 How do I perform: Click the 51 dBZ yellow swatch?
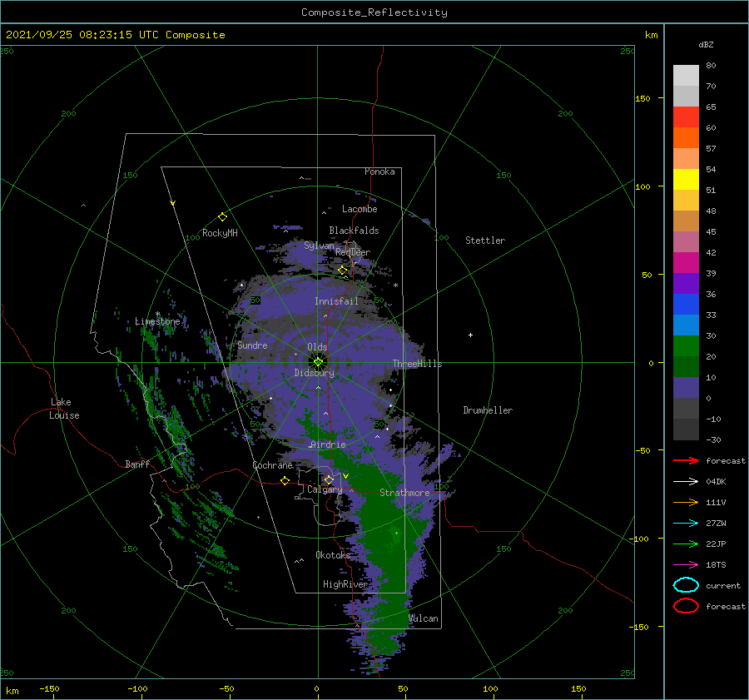coord(686,180)
